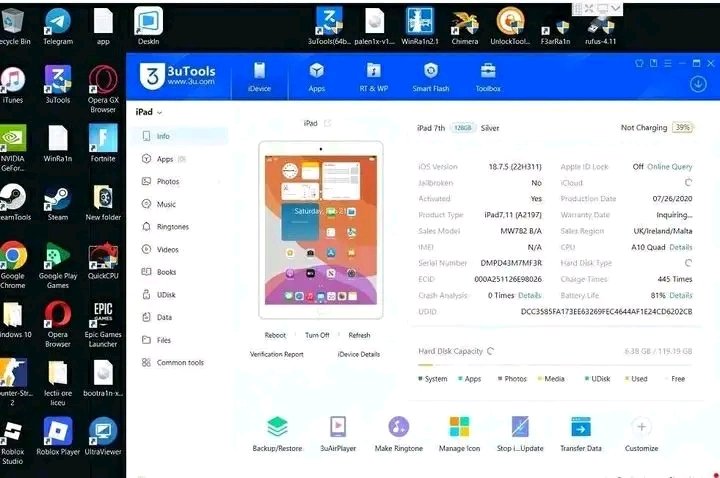Click the Reboot button
The width and height of the screenshot is (720, 478).
275,335
